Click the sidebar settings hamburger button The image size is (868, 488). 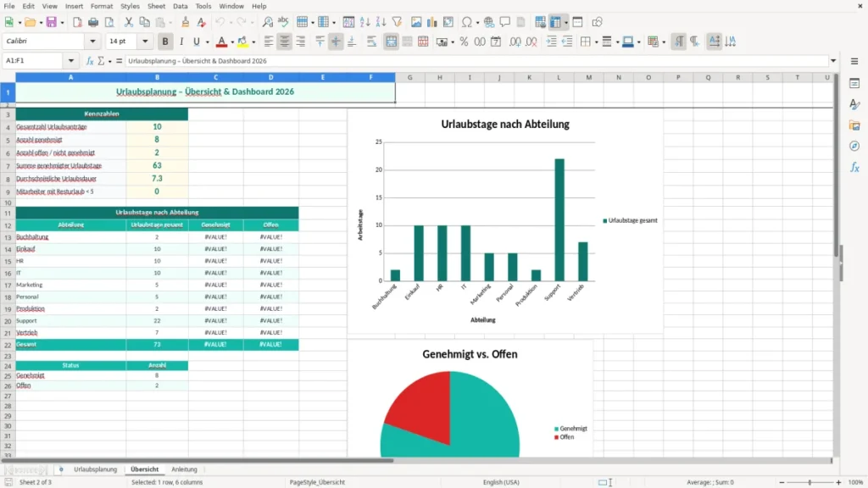tap(854, 61)
